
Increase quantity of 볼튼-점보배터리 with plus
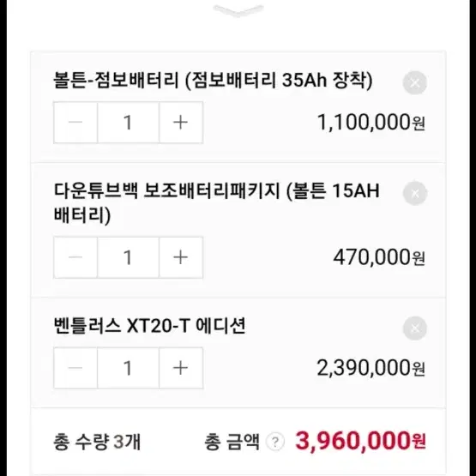click(x=181, y=123)
